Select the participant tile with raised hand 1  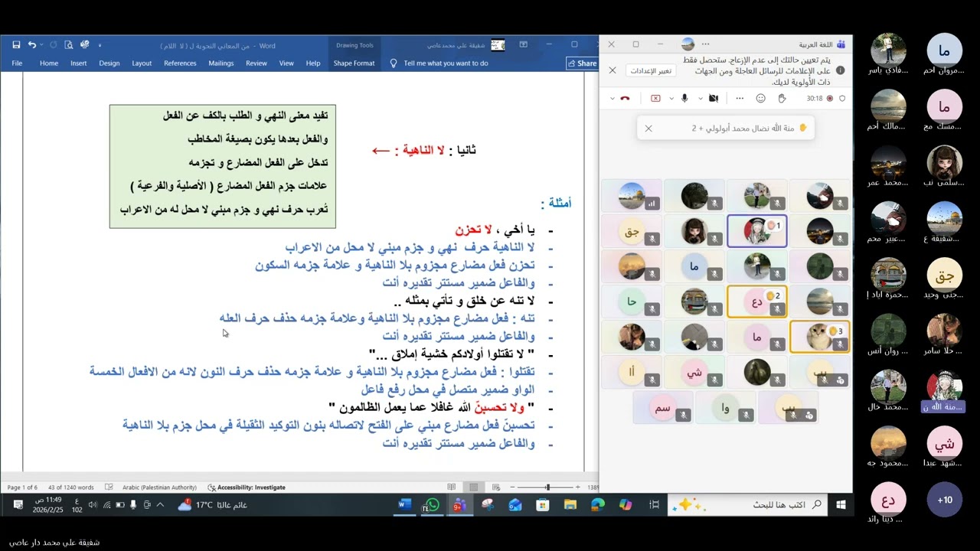(757, 230)
